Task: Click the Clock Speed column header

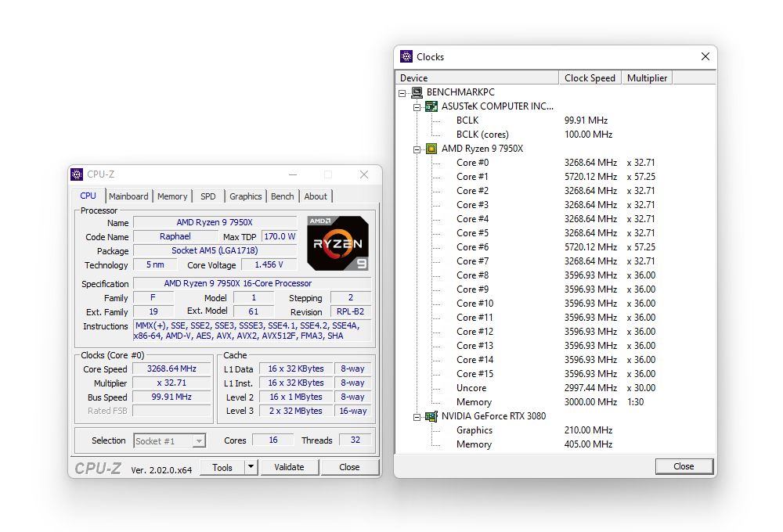Action: pyautogui.click(x=590, y=78)
